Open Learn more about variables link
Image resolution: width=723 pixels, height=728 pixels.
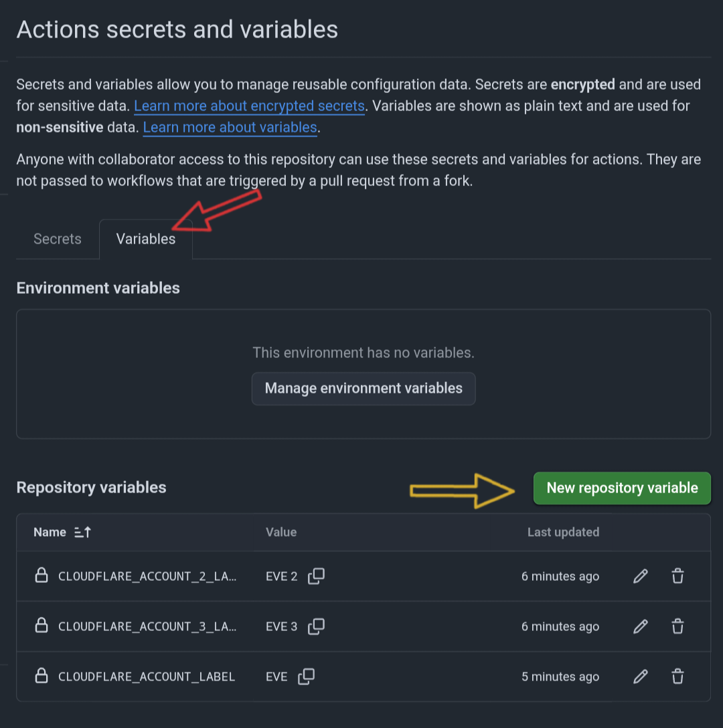coord(230,127)
